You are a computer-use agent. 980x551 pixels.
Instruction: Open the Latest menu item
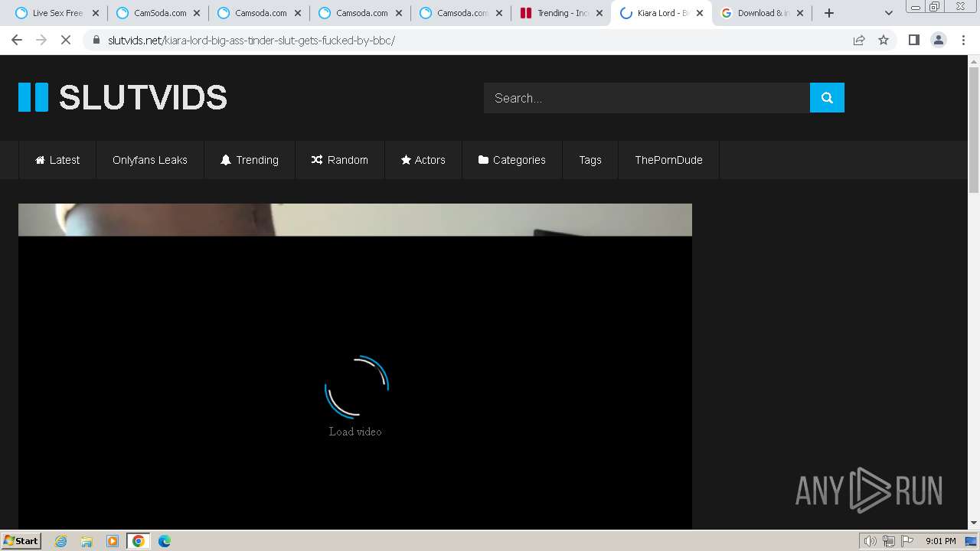tap(57, 160)
